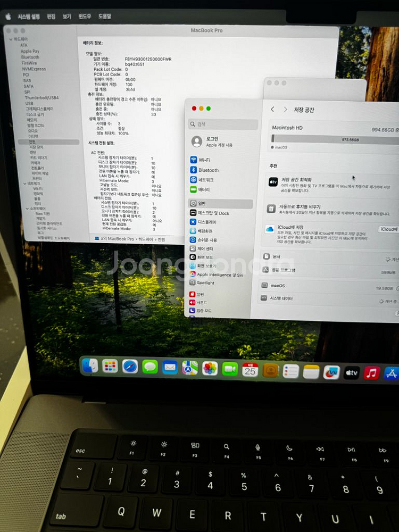Collapse the 네트워크 tree section

click(24, 184)
